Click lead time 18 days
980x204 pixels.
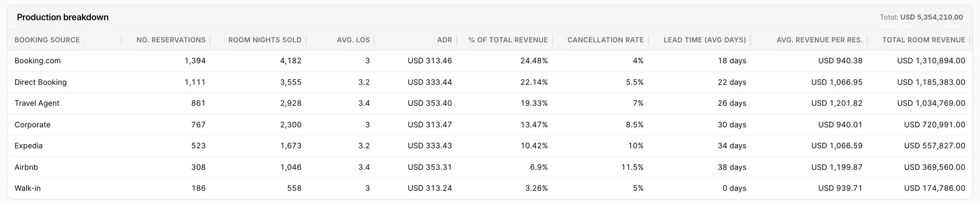(x=732, y=61)
